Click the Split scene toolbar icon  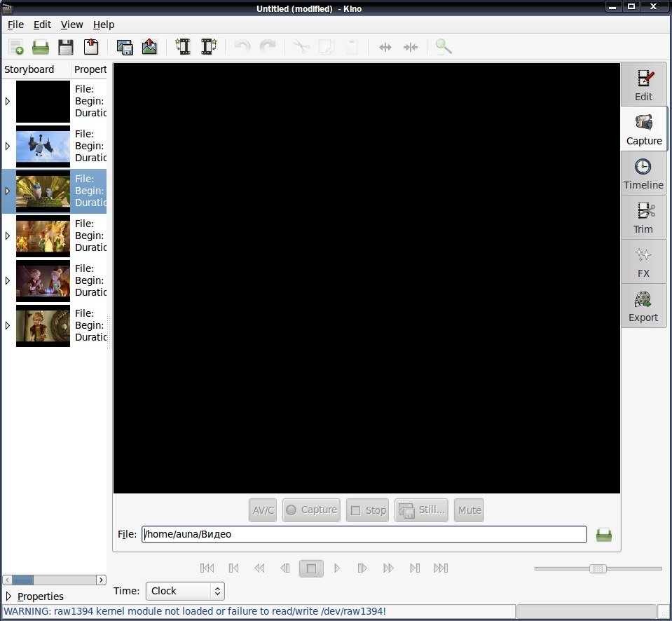(x=385, y=47)
